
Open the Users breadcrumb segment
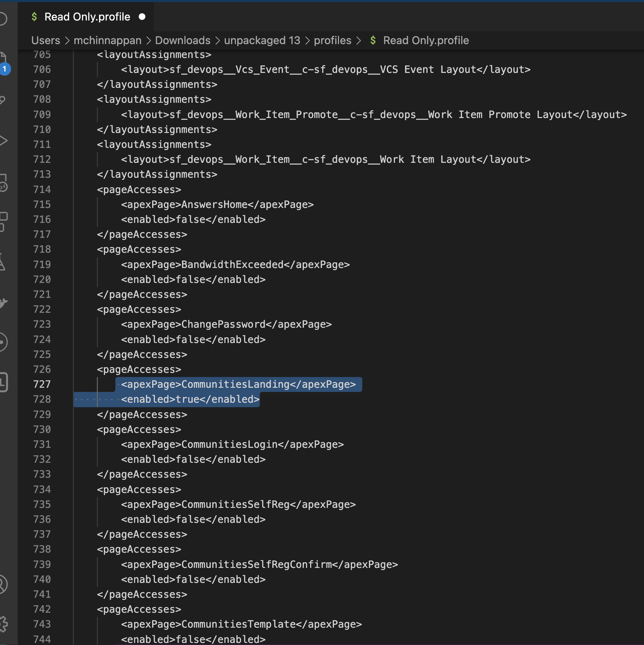(46, 40)
